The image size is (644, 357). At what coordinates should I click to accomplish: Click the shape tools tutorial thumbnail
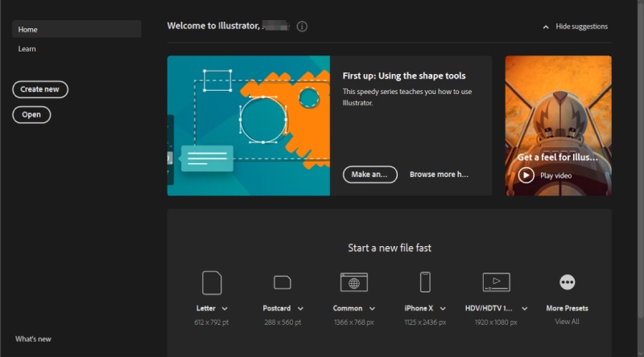click(249, 125)
